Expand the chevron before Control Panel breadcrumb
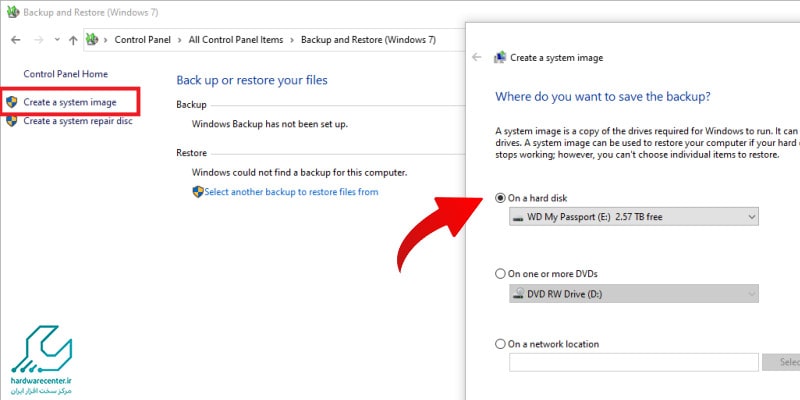The image size is (800, 400). (x=107, y=40)
